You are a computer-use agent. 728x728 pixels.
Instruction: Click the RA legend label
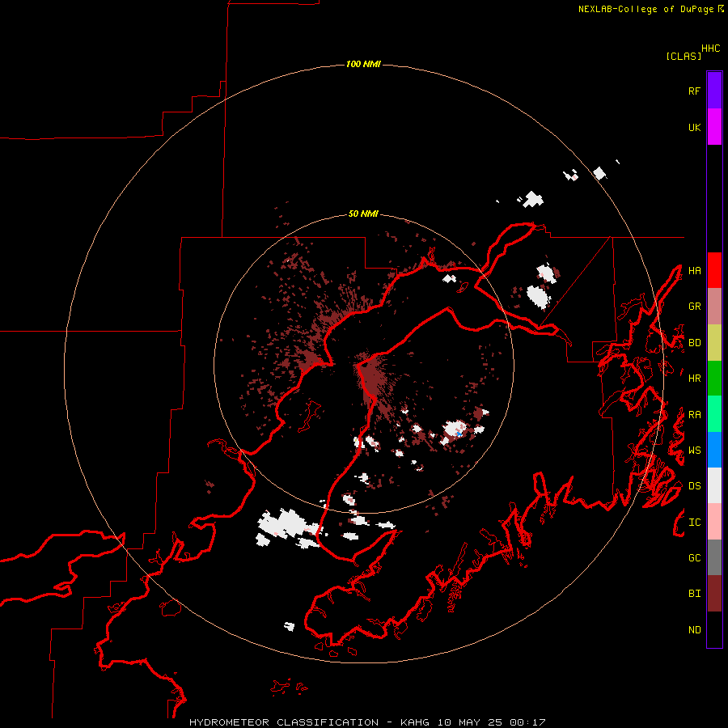pyautogui.click(x=694, y=415)
